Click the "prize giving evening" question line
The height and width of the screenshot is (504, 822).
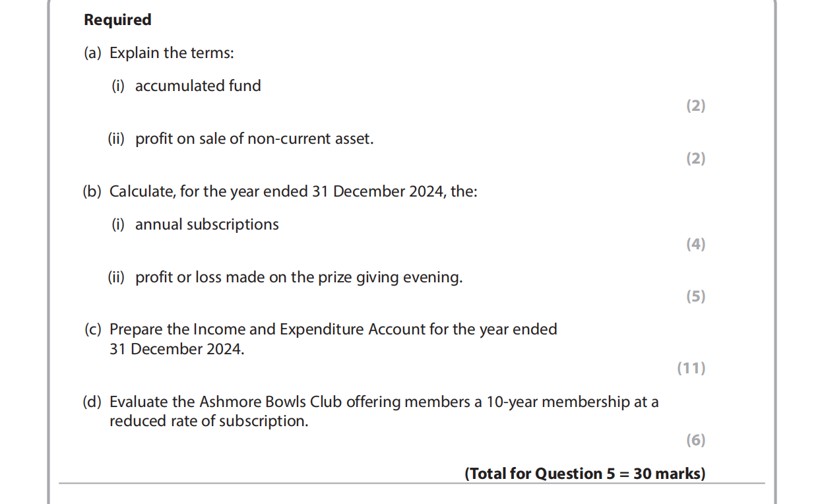(x=299, y=278)
